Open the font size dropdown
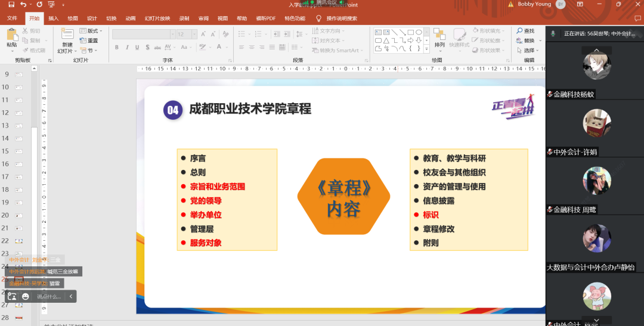644x326 pixels. pyautogui.click(x=193, y=35)
